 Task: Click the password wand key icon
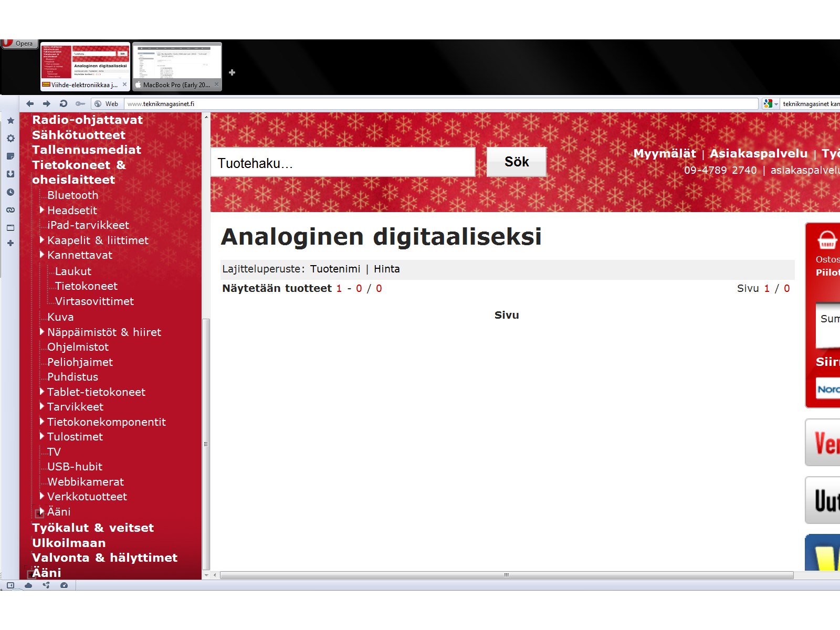point(80,103)
